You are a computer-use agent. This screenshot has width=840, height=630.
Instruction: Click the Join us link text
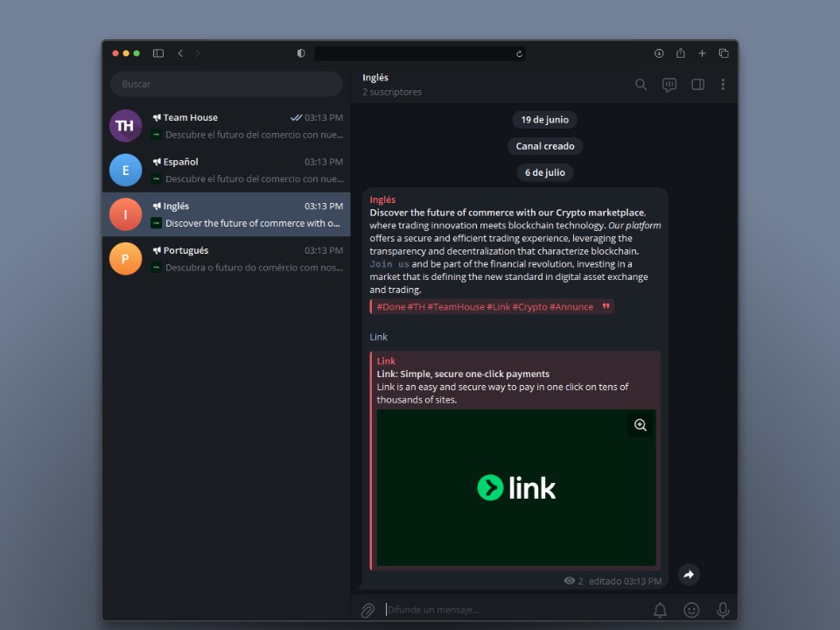(389, 264)
